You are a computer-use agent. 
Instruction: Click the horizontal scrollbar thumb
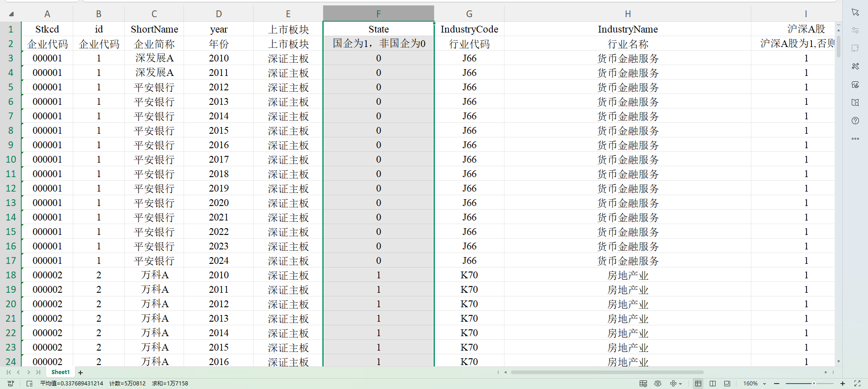[607, 372]
